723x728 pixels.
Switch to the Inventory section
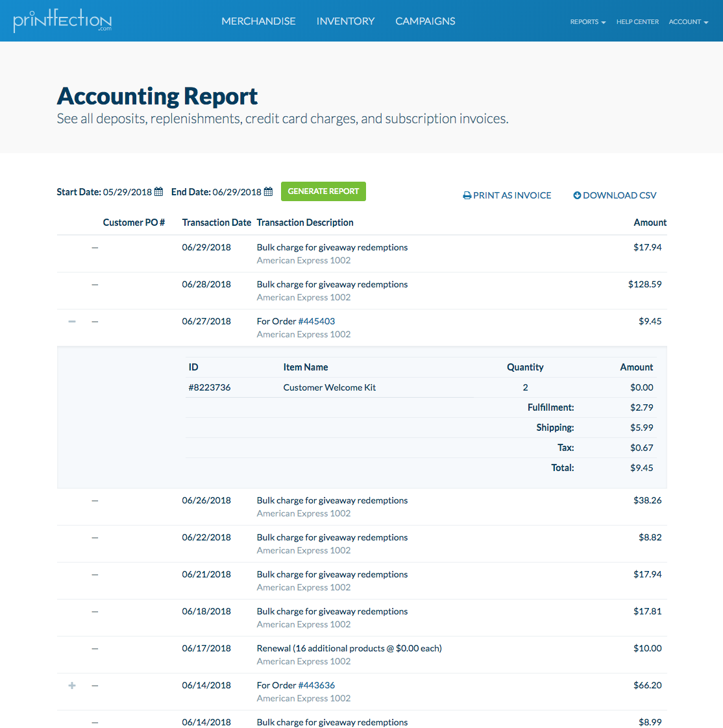click(345, 21)
